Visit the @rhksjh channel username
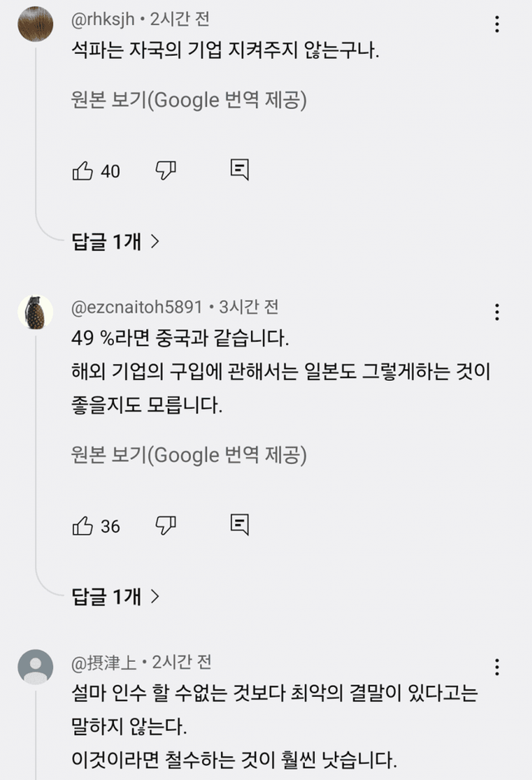This screenshot has height=780, width=532. (x=104, y=18)
